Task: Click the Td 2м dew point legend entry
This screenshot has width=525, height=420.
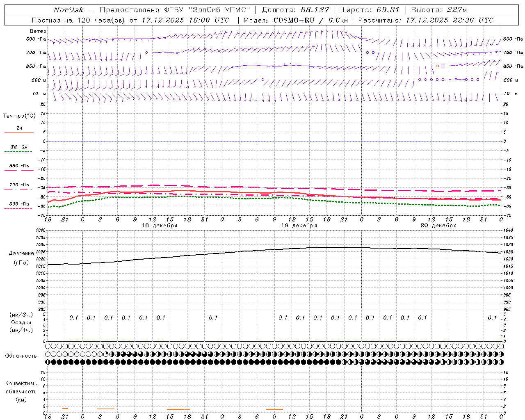Action: coord(19,147)
